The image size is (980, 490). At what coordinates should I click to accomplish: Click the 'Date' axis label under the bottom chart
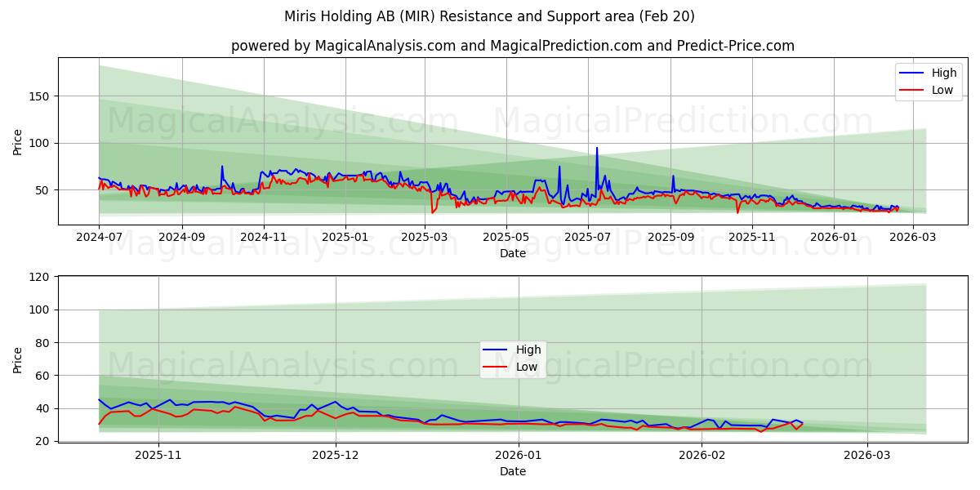click(x=513, y=471)
